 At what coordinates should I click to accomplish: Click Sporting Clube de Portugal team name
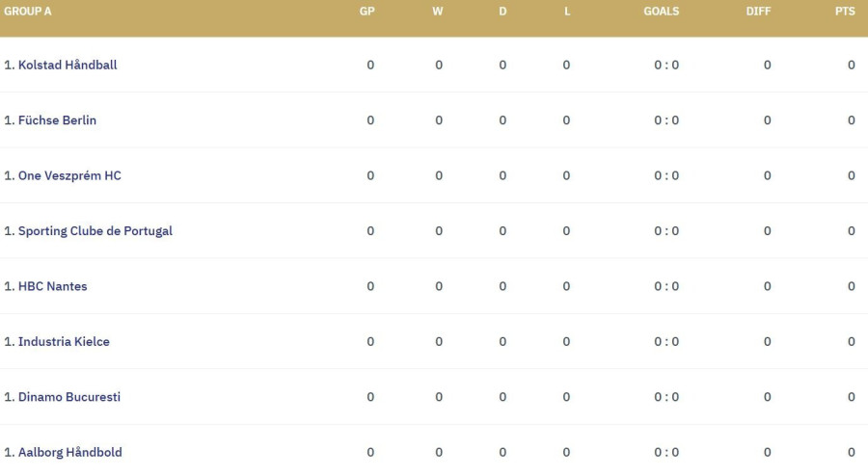click(95, 231)
